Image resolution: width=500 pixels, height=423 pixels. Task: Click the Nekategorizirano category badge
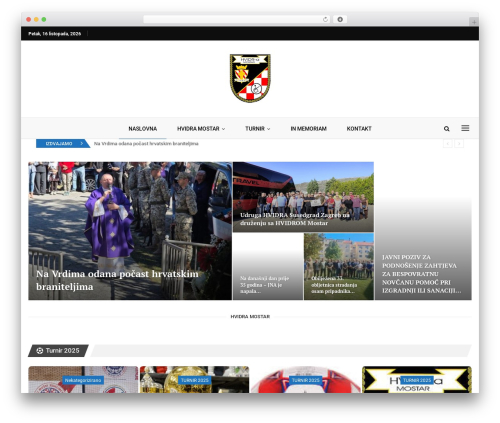pos(83,380)
